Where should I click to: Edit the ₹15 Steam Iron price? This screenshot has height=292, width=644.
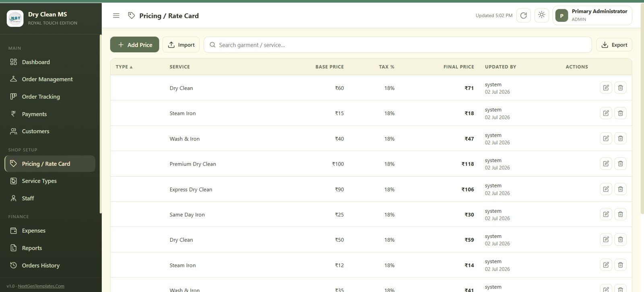pos(606,113)
